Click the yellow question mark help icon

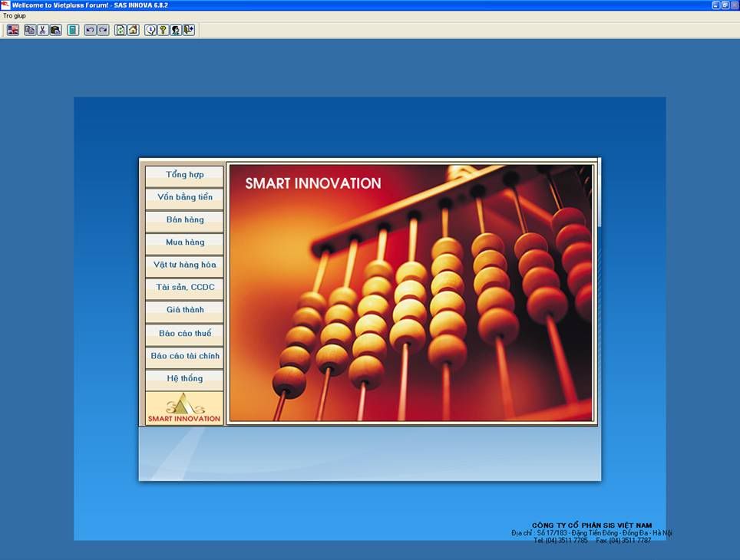tap(163, 30)
